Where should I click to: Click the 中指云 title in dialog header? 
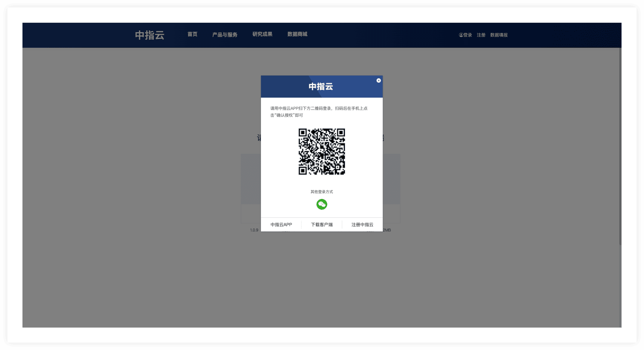(321, 87)
